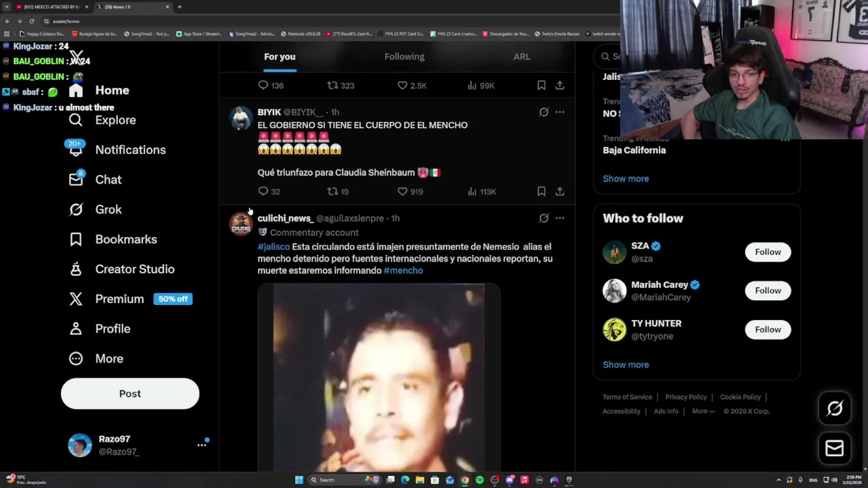The image size is (868, 488).
Task: Open the Profile page link
Action: click(99, 329)
